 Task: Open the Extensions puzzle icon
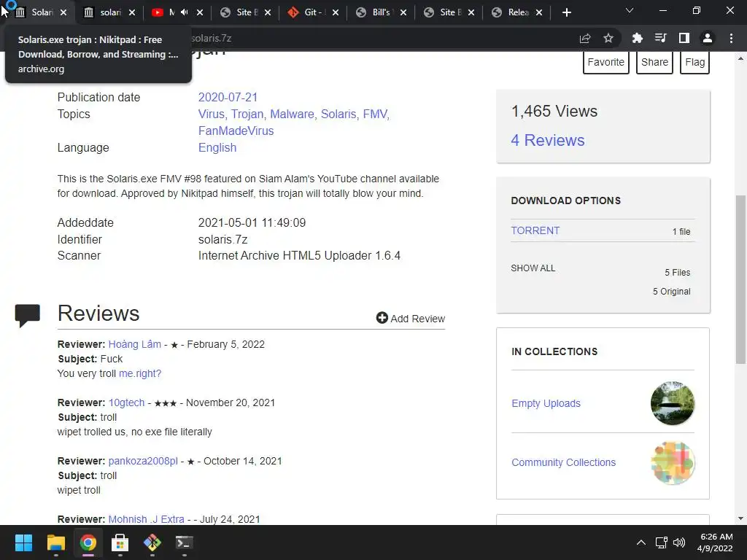coord(637,38)
